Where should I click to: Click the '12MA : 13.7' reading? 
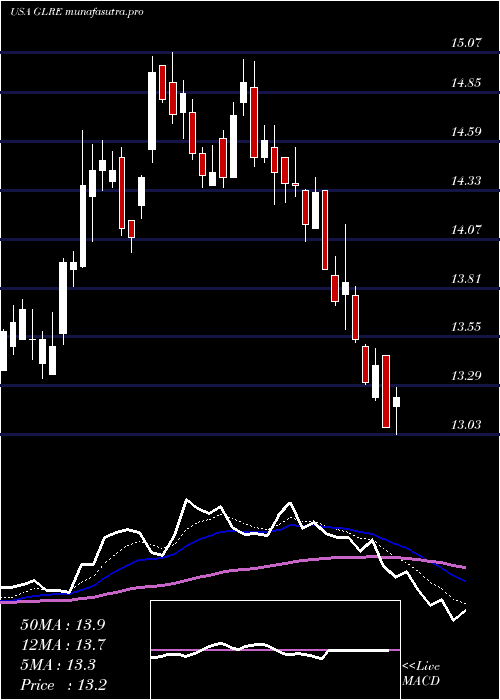pyautogui.click(x=63, y=645)
